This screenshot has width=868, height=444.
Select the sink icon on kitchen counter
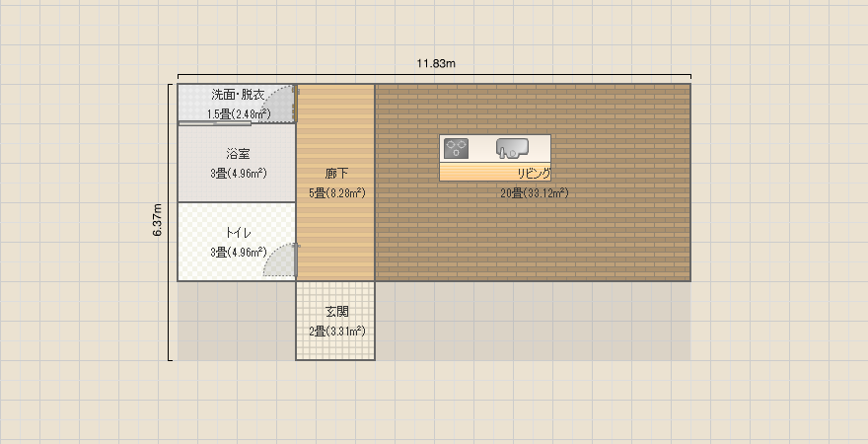(x=512, y=148)
